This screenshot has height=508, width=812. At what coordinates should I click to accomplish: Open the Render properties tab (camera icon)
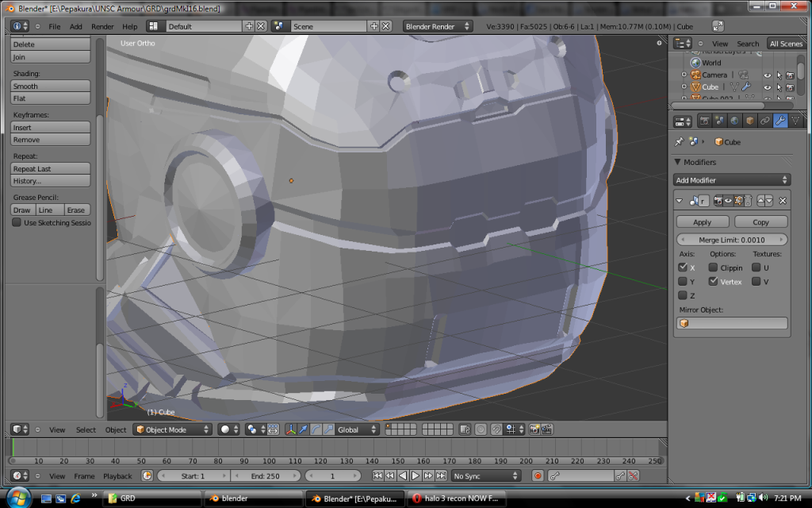coord(704,121)
